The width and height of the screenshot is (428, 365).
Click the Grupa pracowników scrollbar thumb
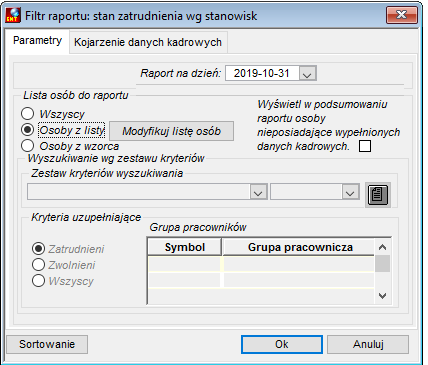point(382,264)
